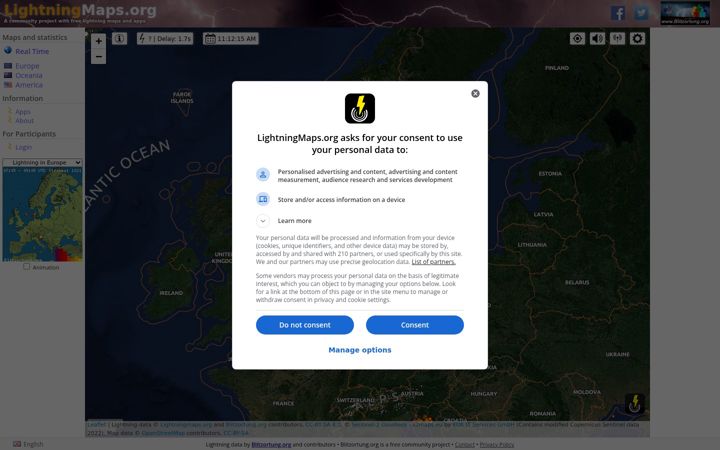Click the Real Time globe icon
Screen dimensions: 720x450
(8, 51)
